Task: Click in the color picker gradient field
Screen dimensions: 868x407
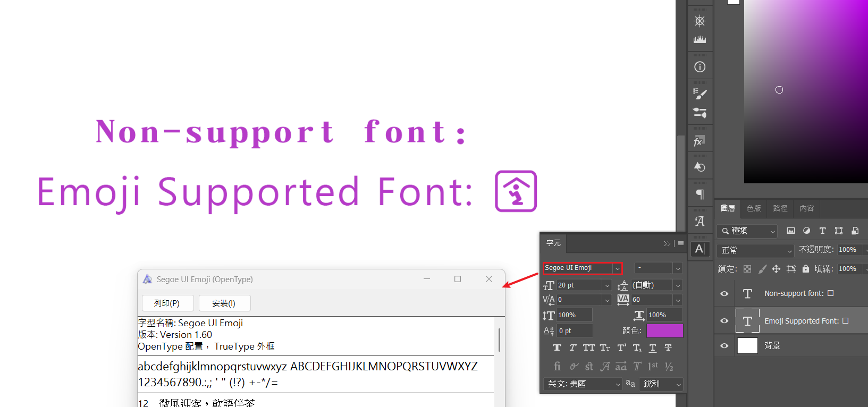Action: 806,91
